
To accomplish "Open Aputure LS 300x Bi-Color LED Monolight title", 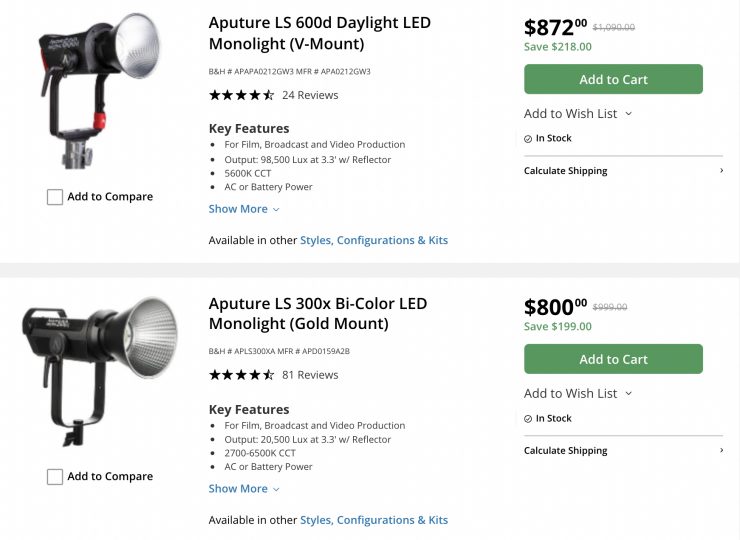I will click(318, 313).
